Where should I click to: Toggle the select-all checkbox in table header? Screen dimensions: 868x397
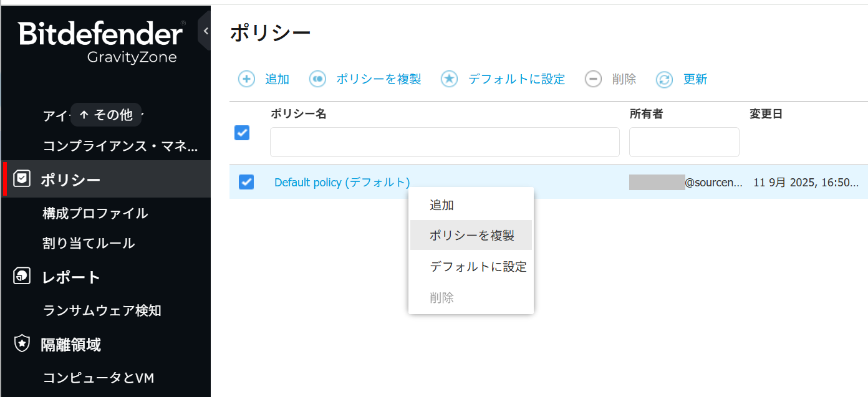click(x=242, y=133)
